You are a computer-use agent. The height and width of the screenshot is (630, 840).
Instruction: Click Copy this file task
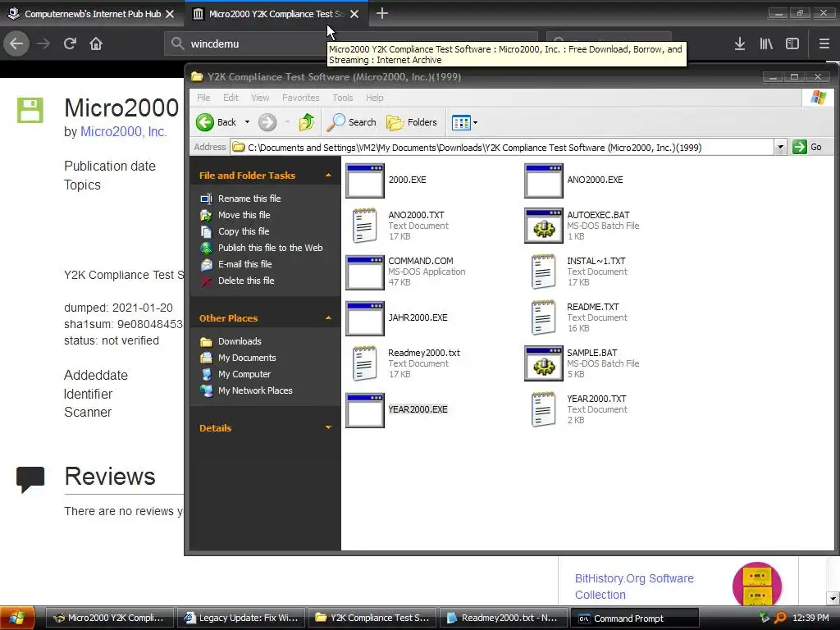(243, 231)
